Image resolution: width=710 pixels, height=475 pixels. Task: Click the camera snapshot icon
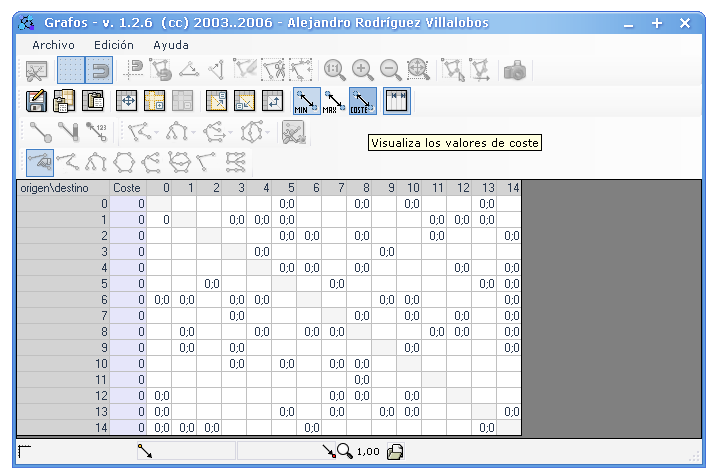click(516, 70)
